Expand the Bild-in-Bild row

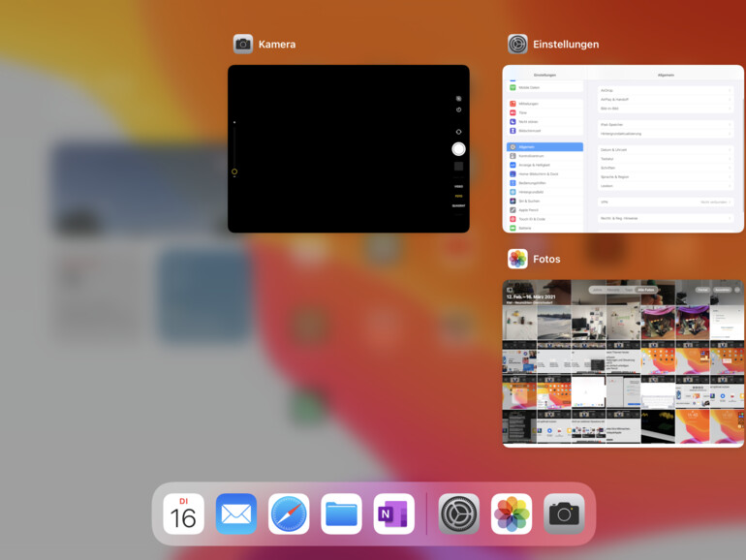coord(666,109)
